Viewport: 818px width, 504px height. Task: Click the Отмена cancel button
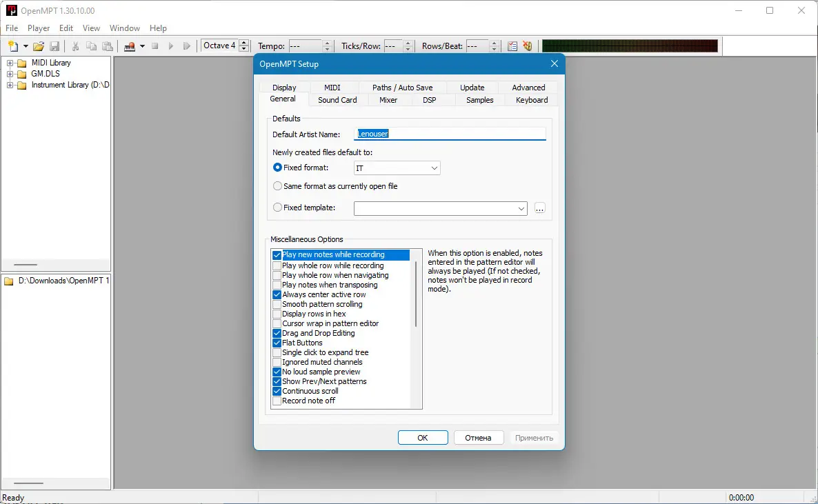(x=479, y=438)
